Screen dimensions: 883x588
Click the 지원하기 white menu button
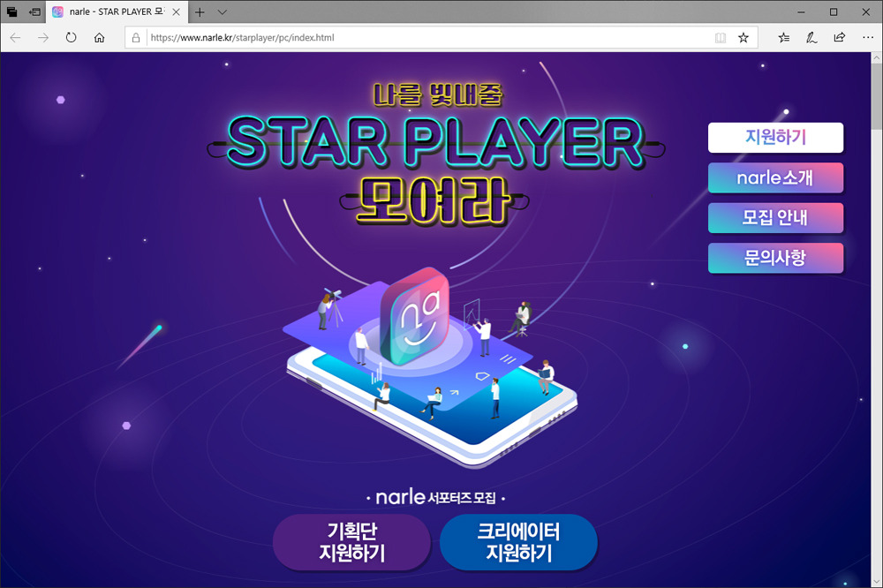775,138
